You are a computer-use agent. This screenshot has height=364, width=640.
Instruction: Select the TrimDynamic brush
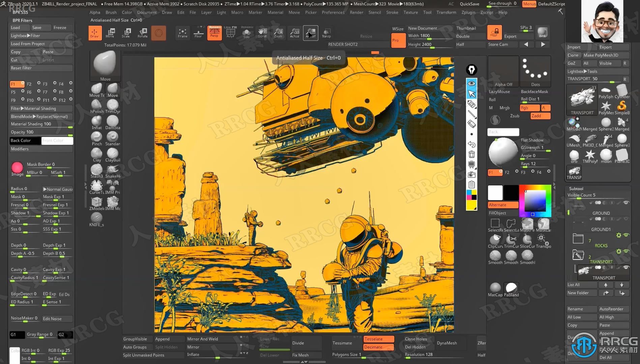tap(113, 107)
